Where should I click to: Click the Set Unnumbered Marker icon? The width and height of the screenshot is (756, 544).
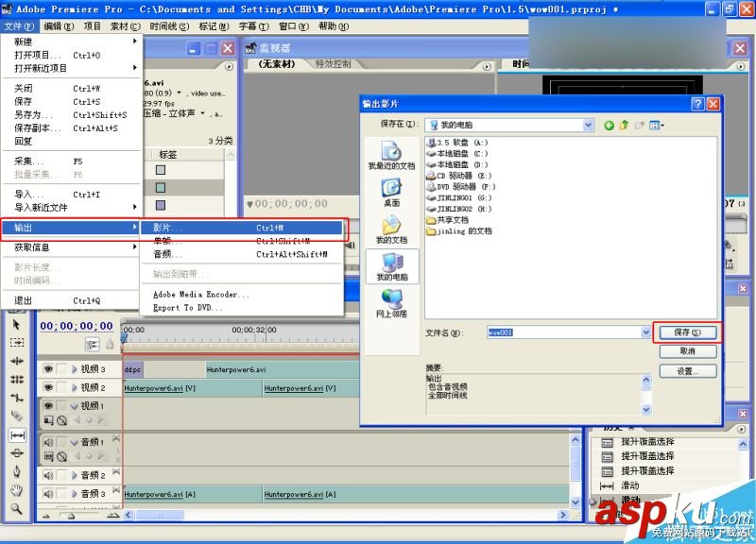coord(110,344)
